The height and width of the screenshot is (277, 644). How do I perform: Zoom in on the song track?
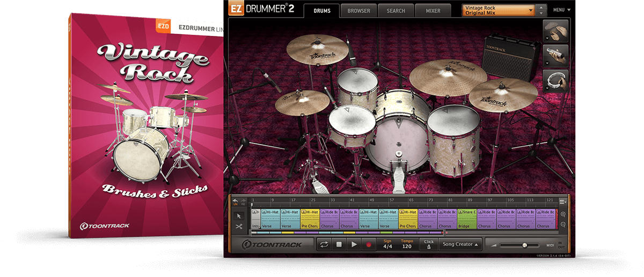pos(563,213)
